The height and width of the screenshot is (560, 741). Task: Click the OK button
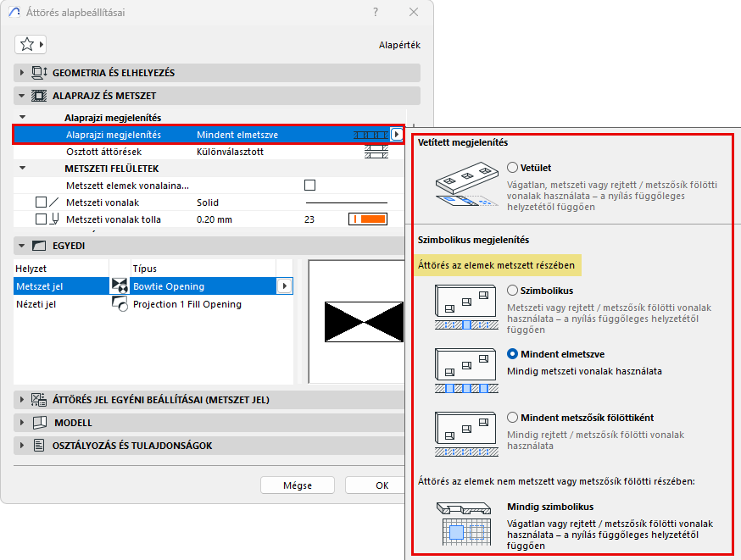click(376, 485)
